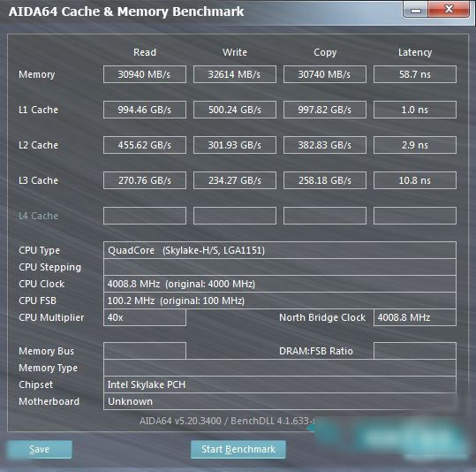The height and width of the screenshot is (472, 476).
Task: Minimize the AIDA64 benchmark window
Action: click(415, 10)
